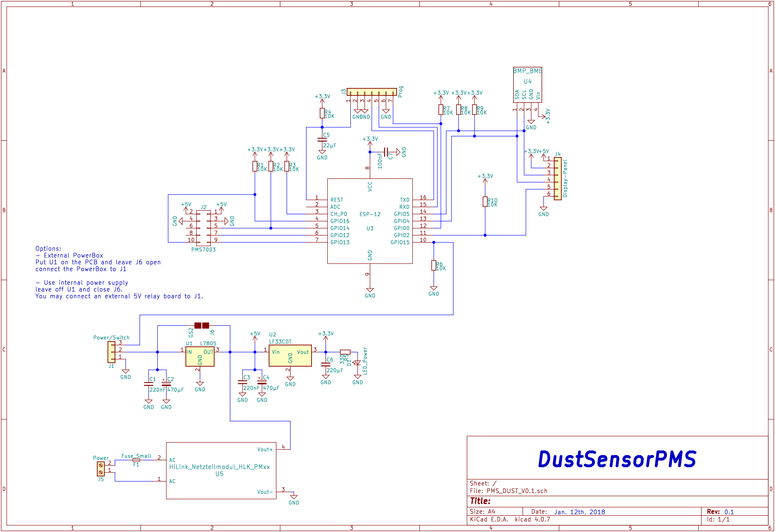Click resistor R6 on GPIO15

point(434,265)
